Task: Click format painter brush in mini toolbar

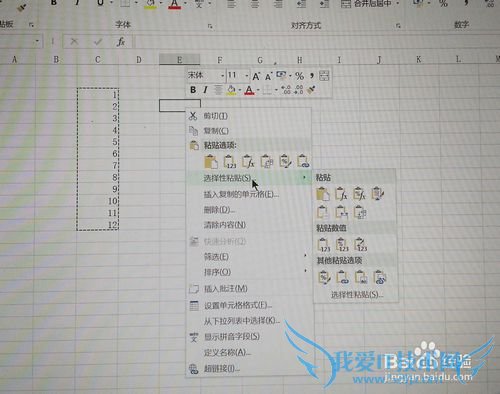Action: [x=311, y=89]
